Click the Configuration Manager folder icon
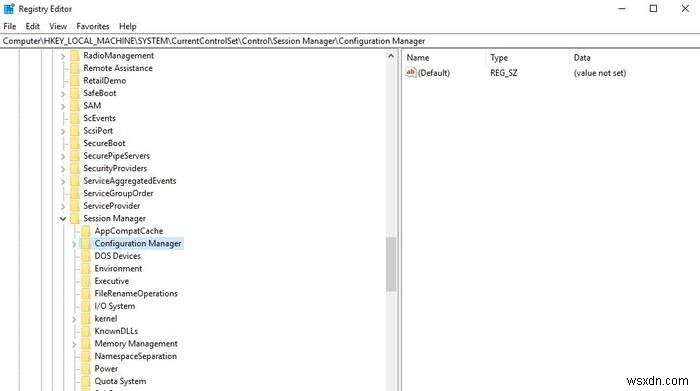Viewport: 700px width, 391px height. (x=86, y=243)
